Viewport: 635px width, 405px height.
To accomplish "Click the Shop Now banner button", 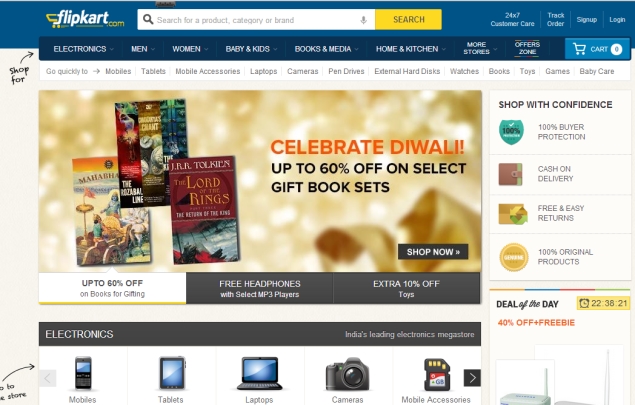I will tap(433, 252).
